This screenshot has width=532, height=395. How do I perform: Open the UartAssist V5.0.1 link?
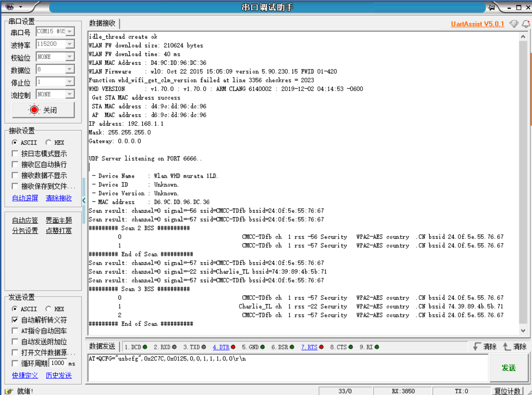[x=478, y=24]
